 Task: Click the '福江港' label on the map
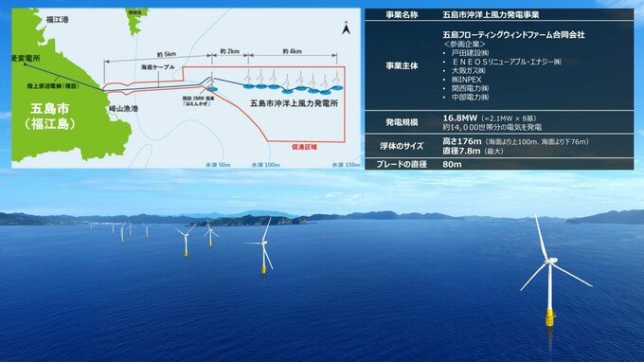point(57,19)
